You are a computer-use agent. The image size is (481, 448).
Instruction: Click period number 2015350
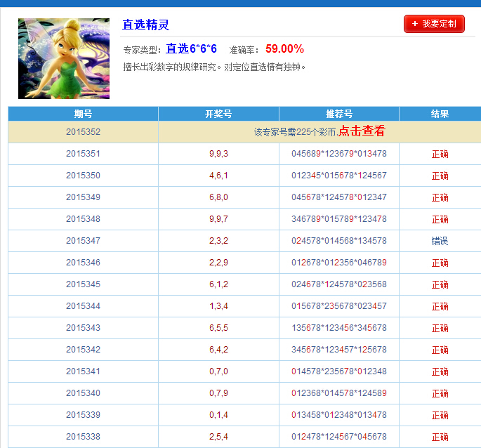(x=83, y=176)
